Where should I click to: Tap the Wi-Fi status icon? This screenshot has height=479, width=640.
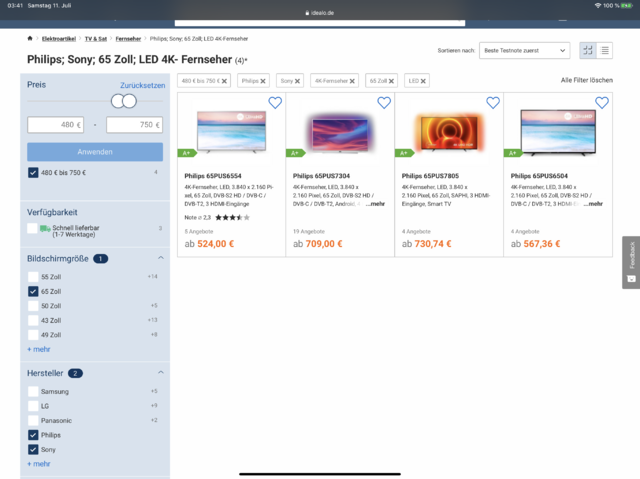(598, 6)
